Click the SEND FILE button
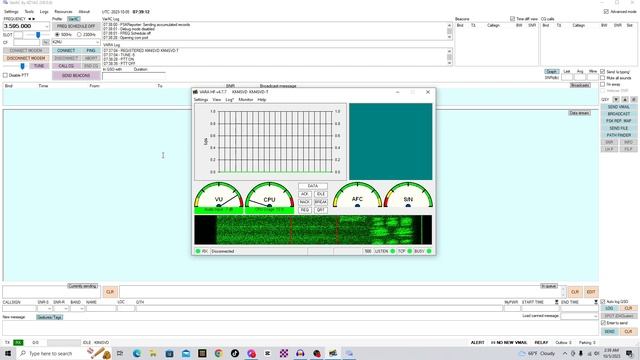The image size is (640, 360). coord(619,128)
